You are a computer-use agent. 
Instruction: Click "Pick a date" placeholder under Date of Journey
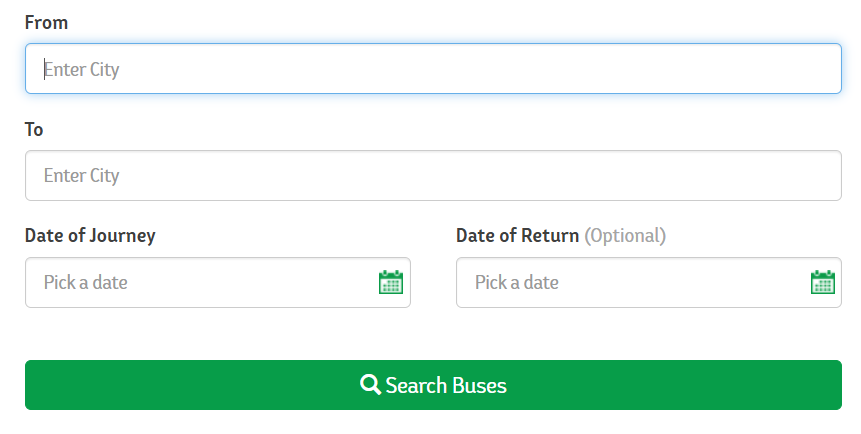coord(86,282)
